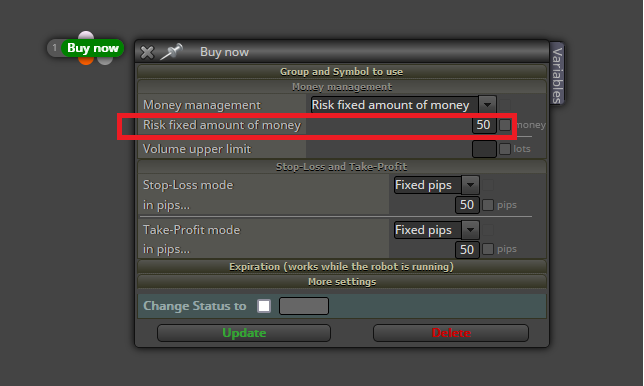The image size is (644, 386).
Task: Expand the Group and Symbol to use section
Action: pos(342,71)
